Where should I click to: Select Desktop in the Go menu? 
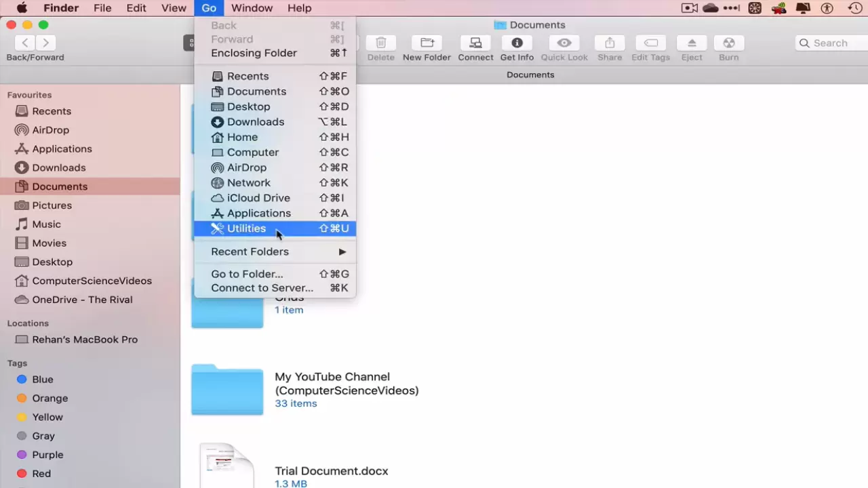tap(275, 106)
